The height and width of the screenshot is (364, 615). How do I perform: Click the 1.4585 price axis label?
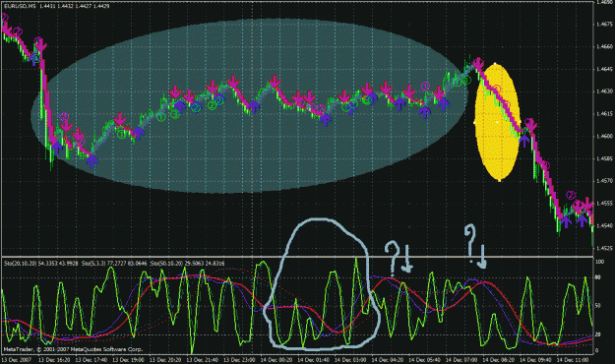click(x=604, y=158)
